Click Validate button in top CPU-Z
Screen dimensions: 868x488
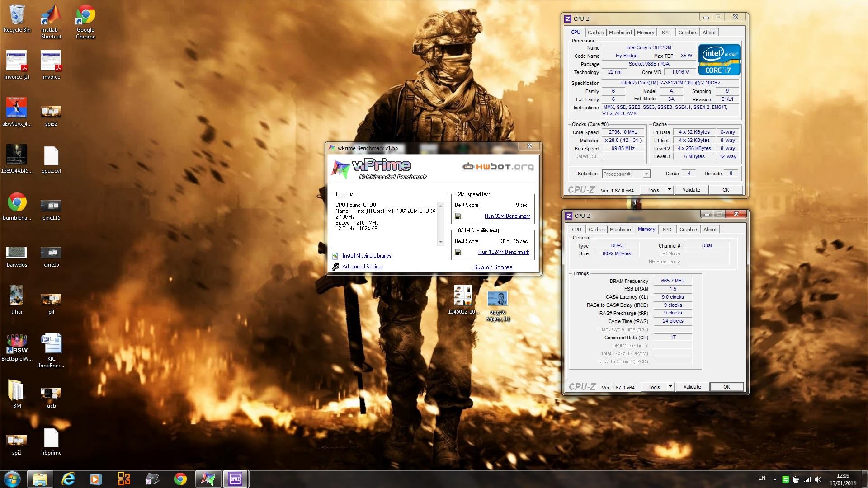pyautogui.click(x=691, y=190)
